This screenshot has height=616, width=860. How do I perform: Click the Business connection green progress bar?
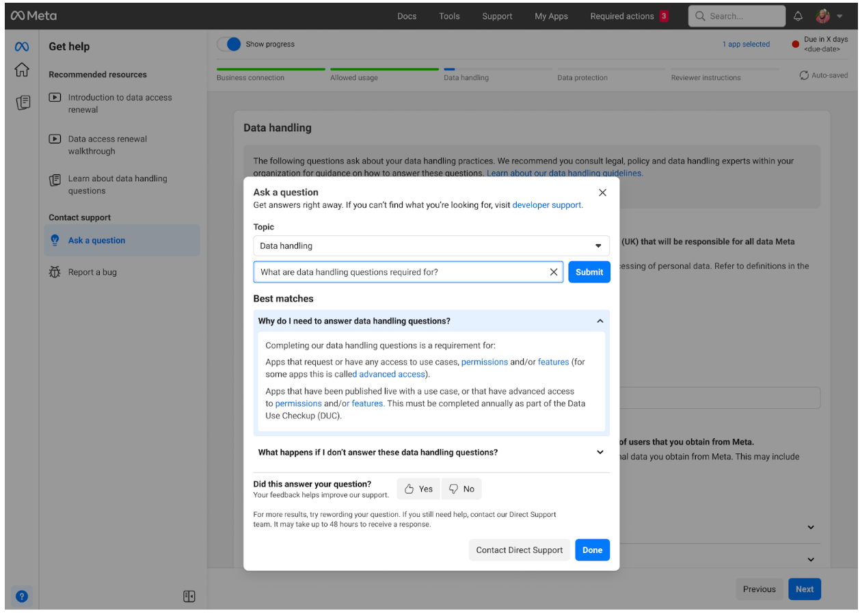(x=271, y=69)
